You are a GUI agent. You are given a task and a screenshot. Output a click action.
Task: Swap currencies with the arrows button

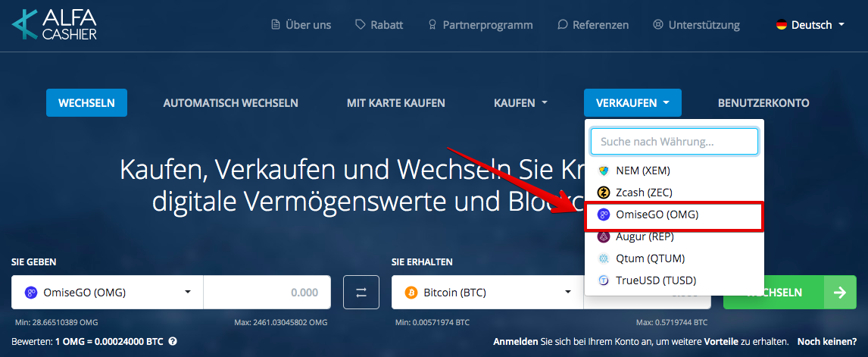tap(361, 292)
